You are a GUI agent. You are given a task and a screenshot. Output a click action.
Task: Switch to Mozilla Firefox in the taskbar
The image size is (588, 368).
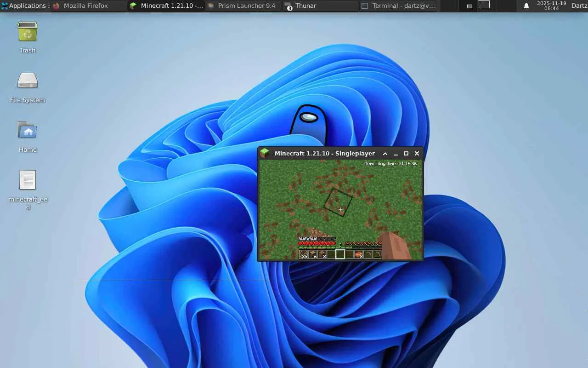click(x=88, y=6)
